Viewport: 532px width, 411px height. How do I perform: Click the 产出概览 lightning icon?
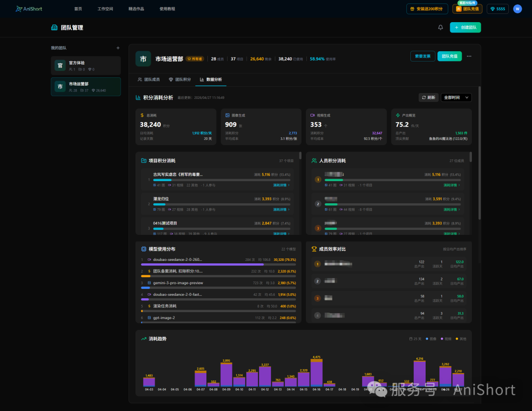[398, 115]
